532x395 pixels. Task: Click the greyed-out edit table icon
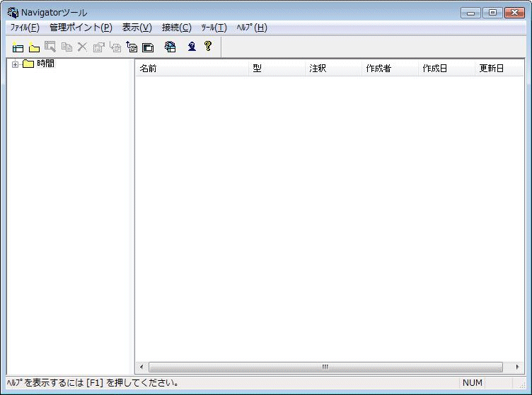coord(50,47)
